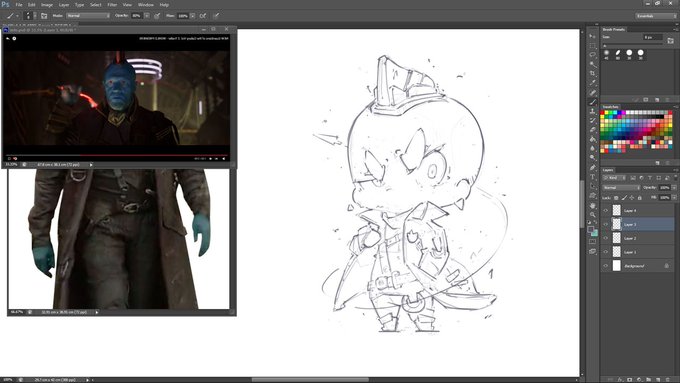Open the tool preset picker arrow
The width and height of the screenshot is (680, 383).
coord(17,16)
